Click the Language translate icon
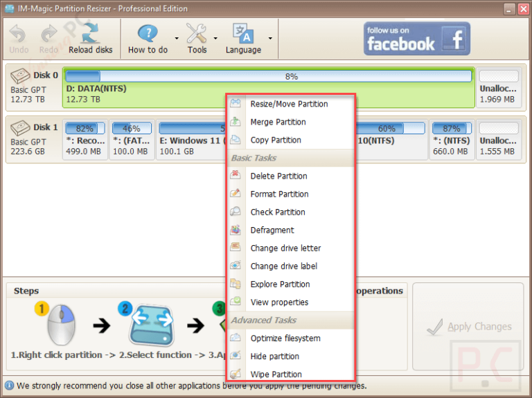Viewport: 532px width, 398px height. (x=243, y=33)
